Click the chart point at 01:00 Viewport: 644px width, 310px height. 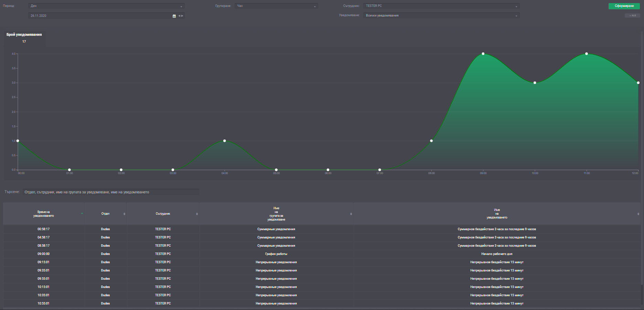coord(69,170)
